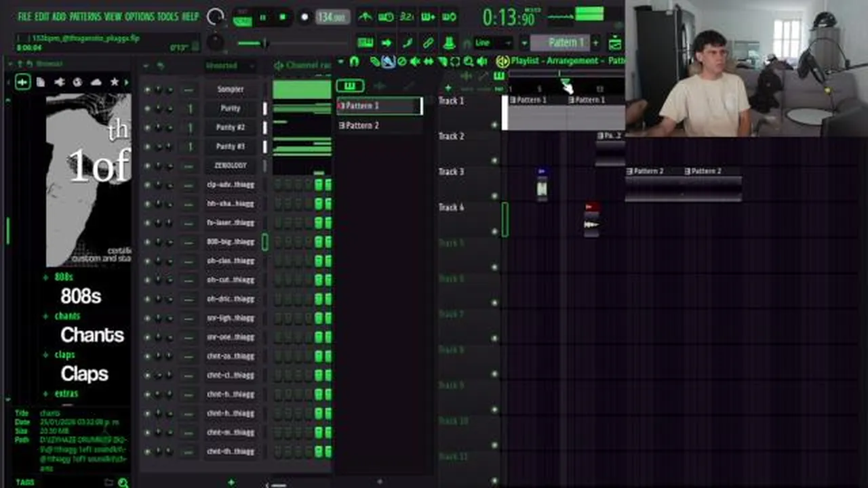Screen dimensions: 868x488
Task: Click the green arrow auto-scroll icon
Action: point(386,43)
